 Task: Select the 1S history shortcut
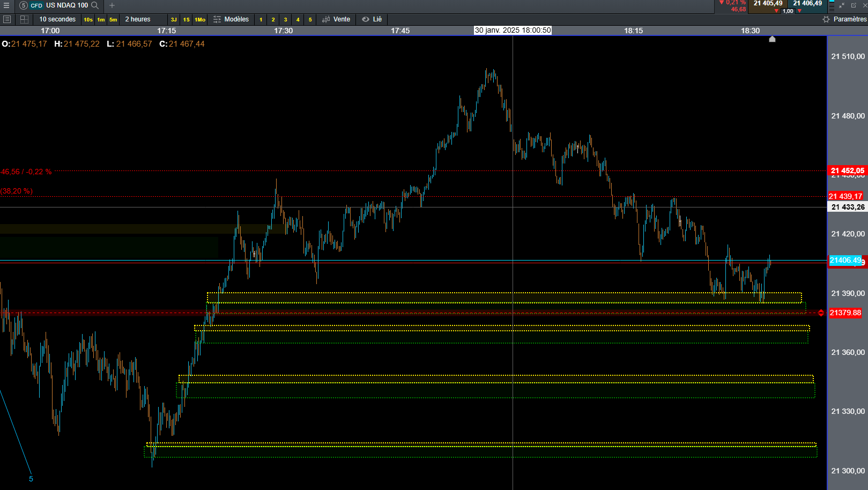point(186,20)
